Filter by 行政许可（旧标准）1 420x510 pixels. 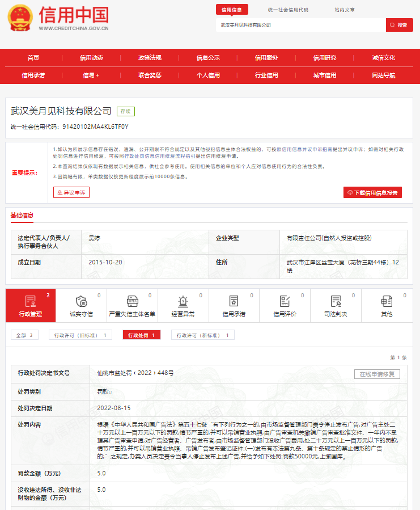point(80,335)
